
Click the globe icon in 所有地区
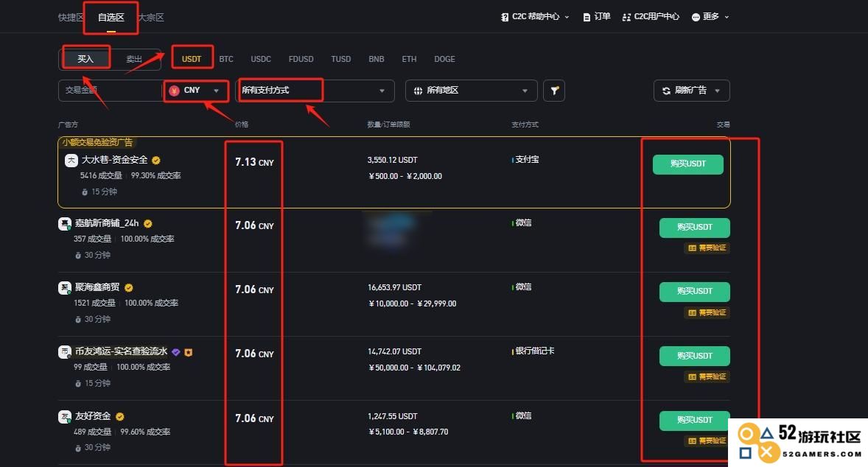pos(418,91)
